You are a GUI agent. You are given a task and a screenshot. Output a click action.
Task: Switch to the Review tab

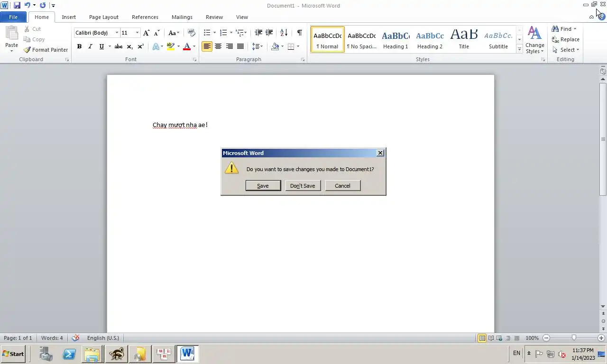coord(214,17)
